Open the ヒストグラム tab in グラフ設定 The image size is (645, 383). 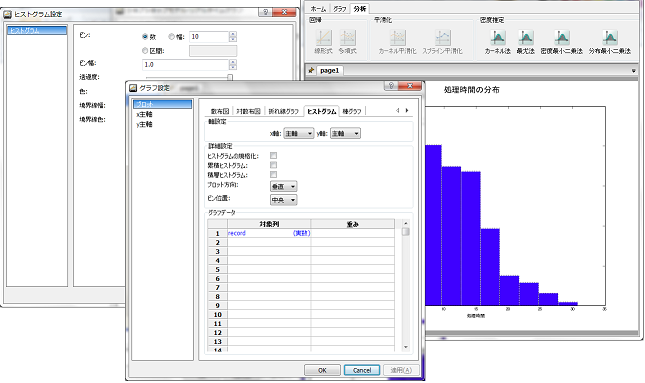click(321, 111)
